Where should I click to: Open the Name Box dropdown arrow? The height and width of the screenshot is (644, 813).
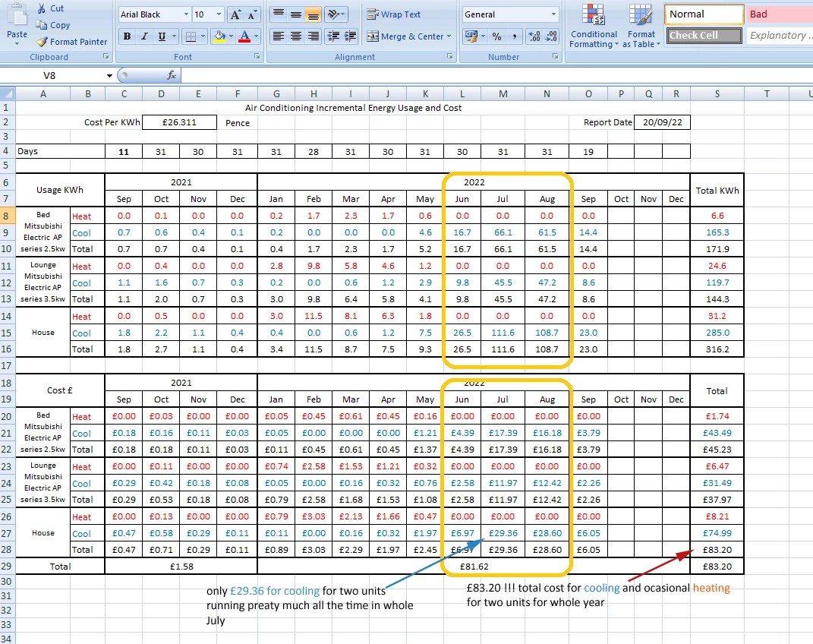tap(109, 76)
